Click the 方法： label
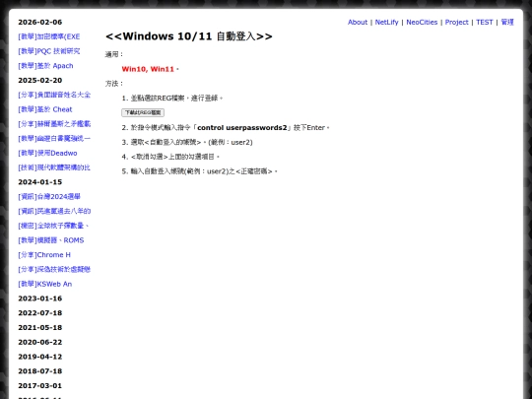This screenshot has height=399, width=532. 114,84
